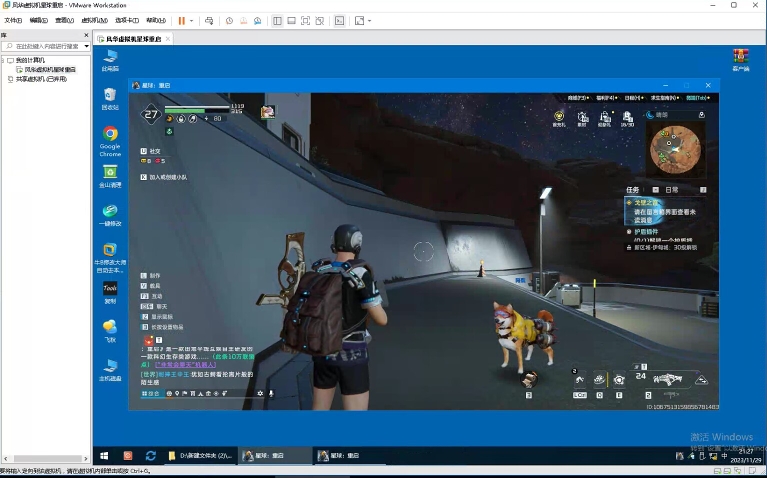767x478 pixels.
Task: Expand the library search dropdown arrow
Action: click(x=86, y=46)
